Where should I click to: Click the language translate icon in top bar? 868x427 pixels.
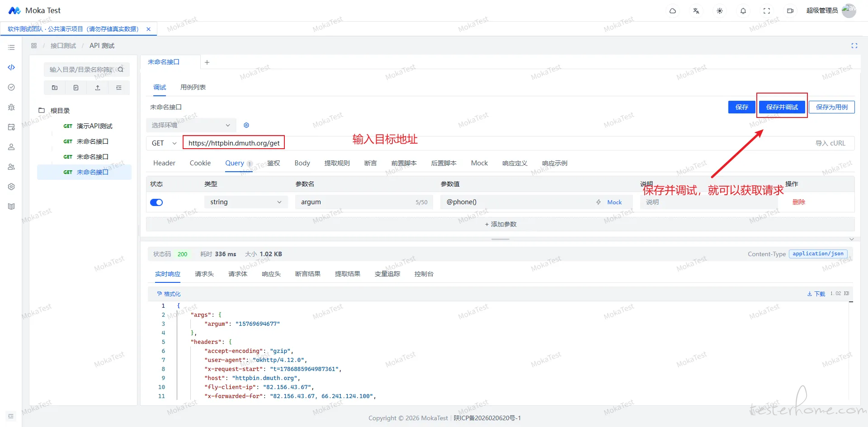[x=696, y=11]
